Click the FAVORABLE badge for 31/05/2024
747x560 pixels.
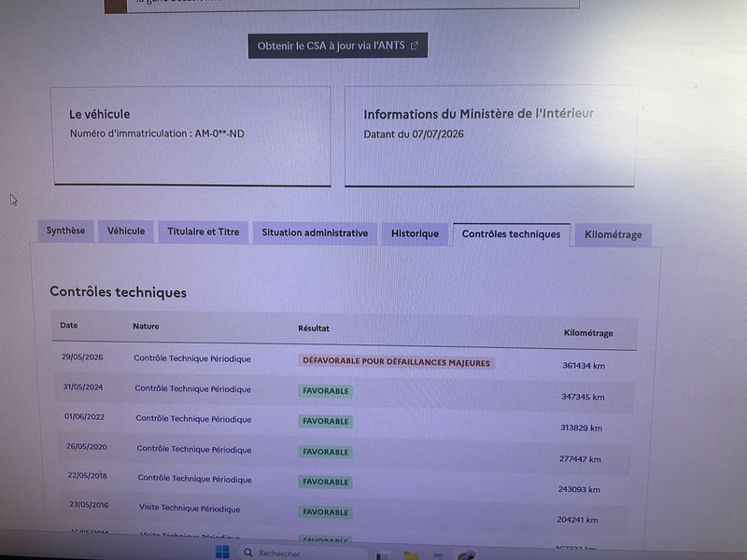point(326,391)
